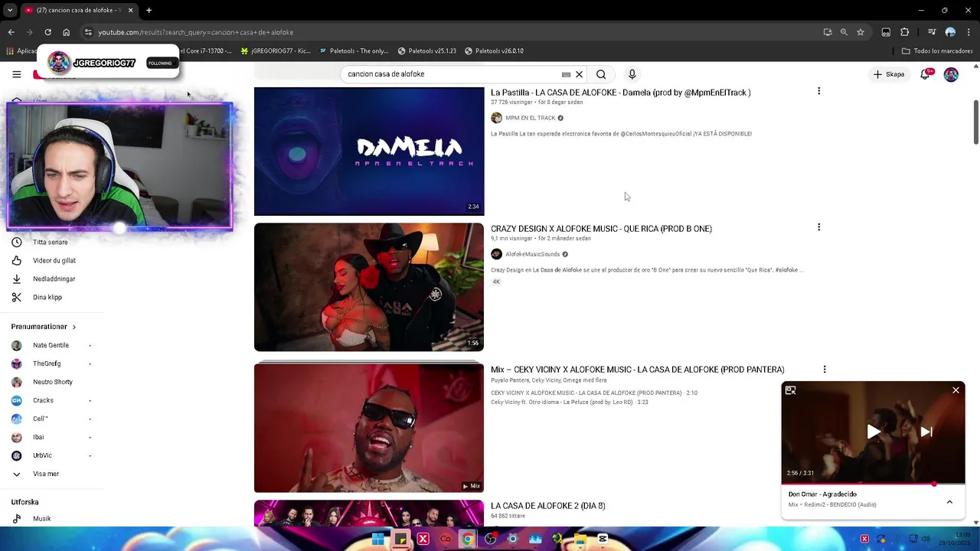980x551 pixels.
Task: Go to MPM EN EL TRACK channel
Action: click(x=530, y=118)
